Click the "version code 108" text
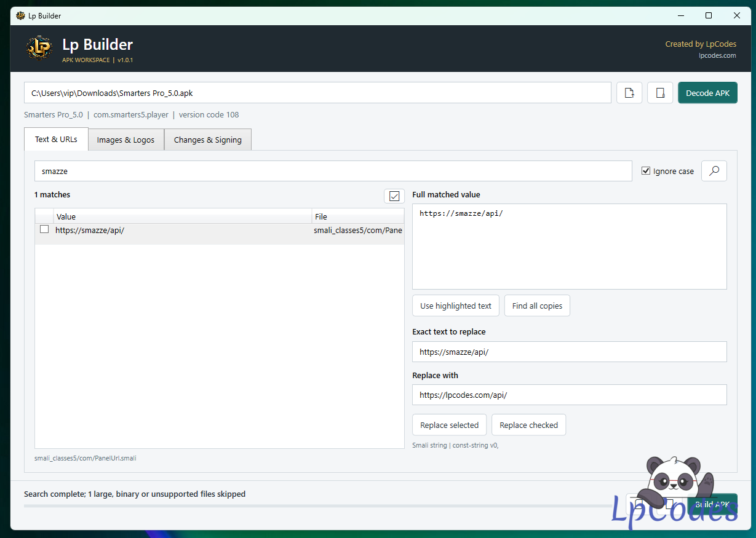 (209, 114)
